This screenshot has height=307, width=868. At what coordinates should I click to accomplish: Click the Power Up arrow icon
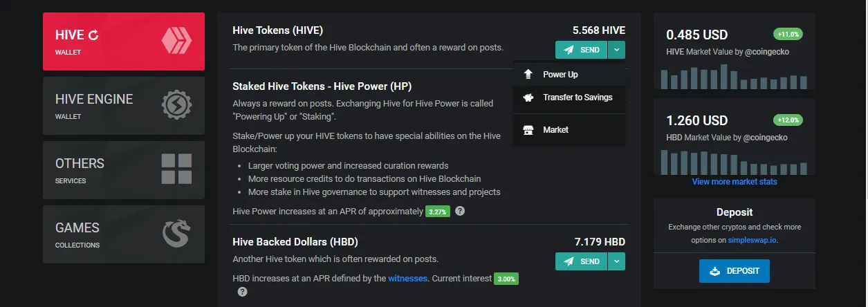point(528,74)
